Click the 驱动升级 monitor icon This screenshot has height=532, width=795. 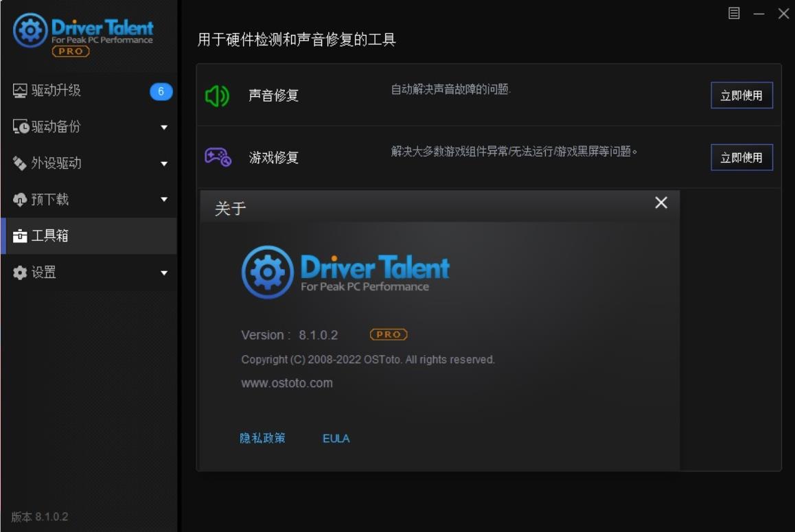tap(20, 91)
